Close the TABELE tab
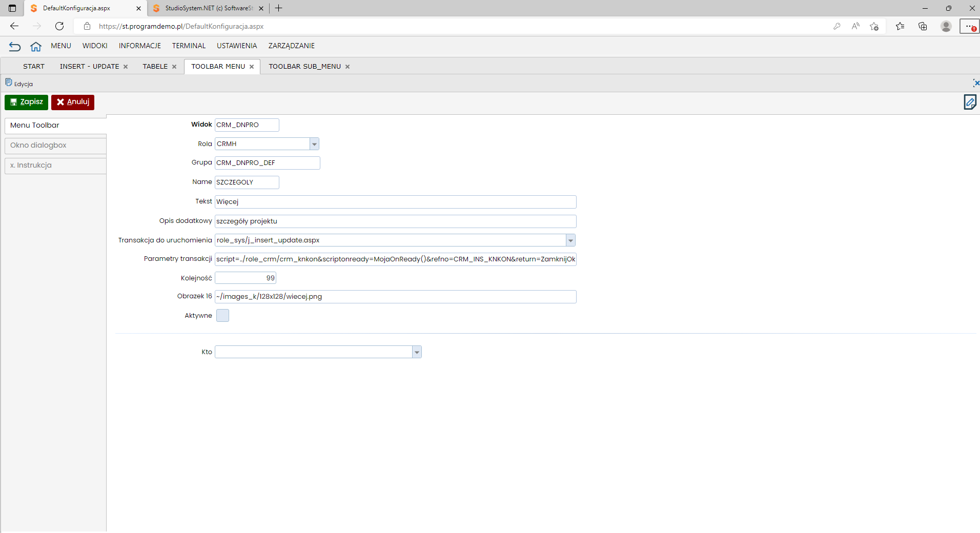The image size is (980, 533). [174, 67]
